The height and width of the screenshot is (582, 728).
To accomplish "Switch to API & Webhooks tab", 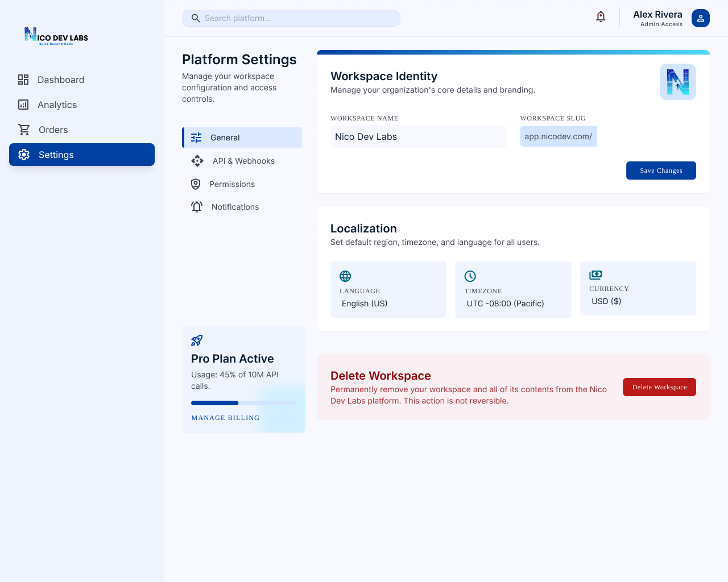I will (242, 161).
